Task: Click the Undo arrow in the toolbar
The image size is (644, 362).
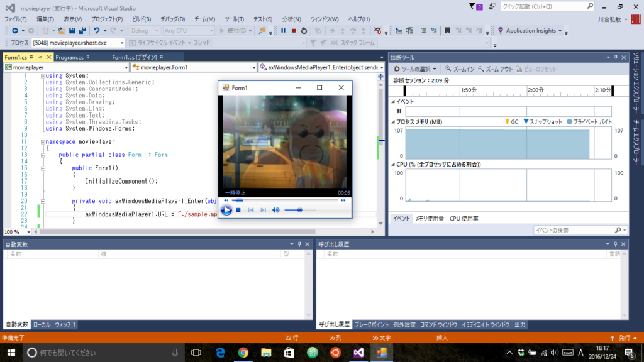Action: click(x=96, y=30)
